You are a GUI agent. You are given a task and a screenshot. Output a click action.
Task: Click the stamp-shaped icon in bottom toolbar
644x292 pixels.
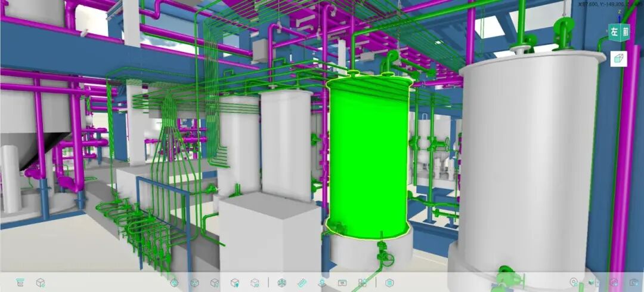tap(322, 282)
